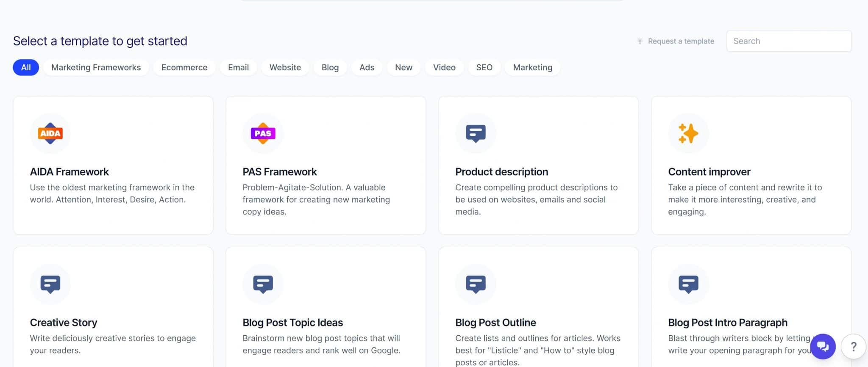Show Ecommerce templates
The image size is (868, 367).
pos(184,67)
